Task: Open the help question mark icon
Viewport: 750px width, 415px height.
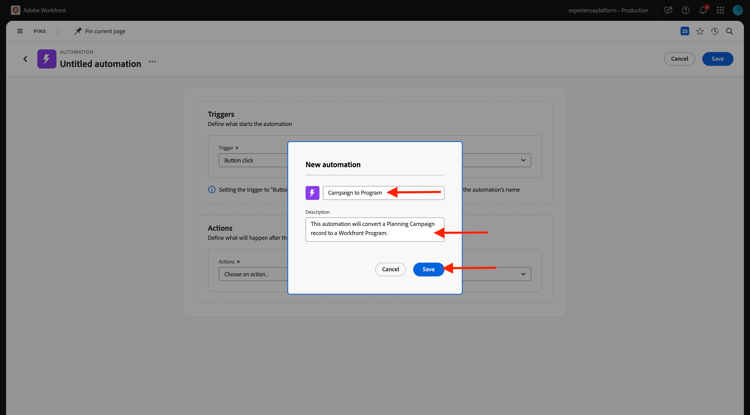Action: 685,10
